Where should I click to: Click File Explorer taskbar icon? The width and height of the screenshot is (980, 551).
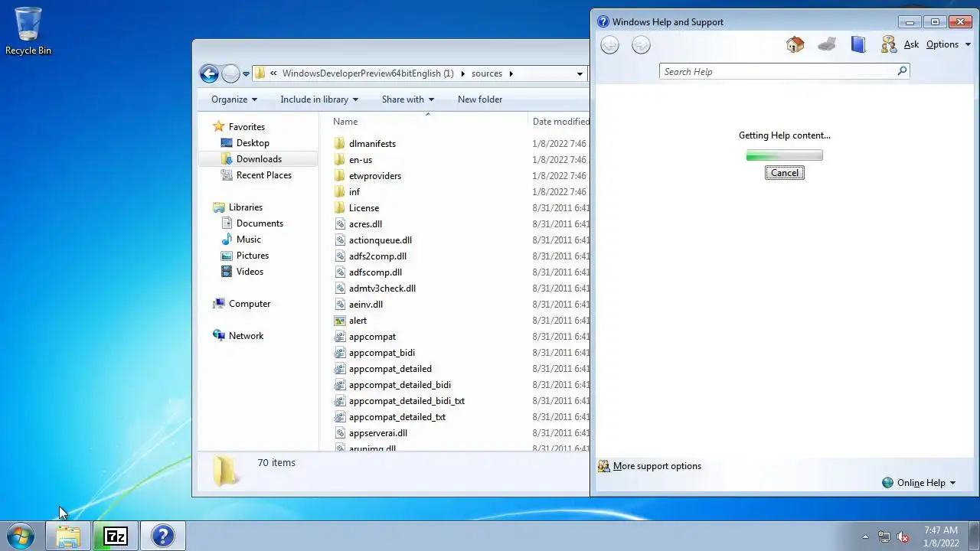[x=68, y=536]
